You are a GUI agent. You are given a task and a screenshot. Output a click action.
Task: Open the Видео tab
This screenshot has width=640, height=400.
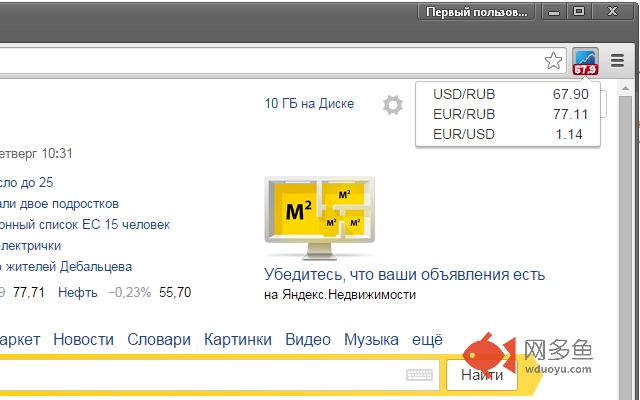click(308, 339)
